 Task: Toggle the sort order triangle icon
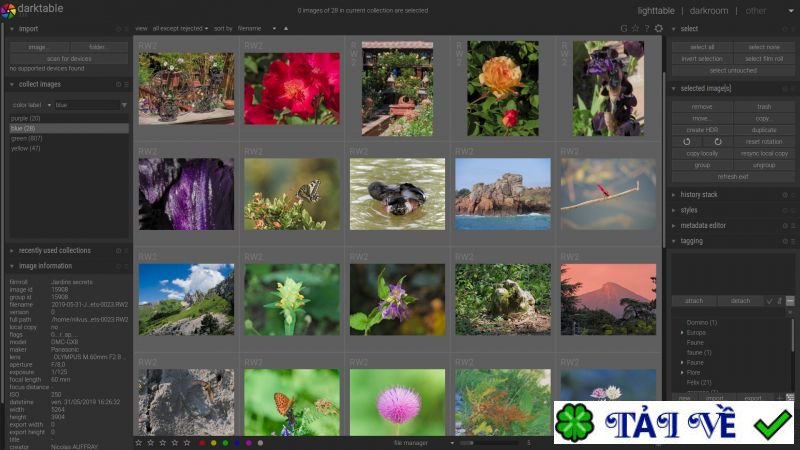(286, 28)
